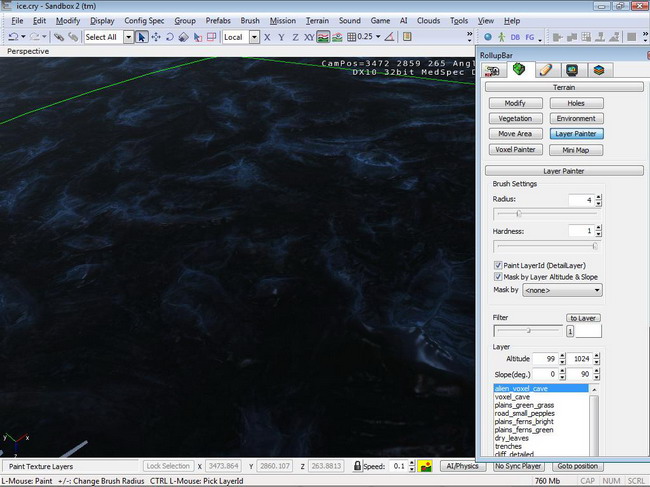Select the Move tool cross-arrows icon
Image resolution: width=650 pixels, height=487 pixels.
point(156,37)
